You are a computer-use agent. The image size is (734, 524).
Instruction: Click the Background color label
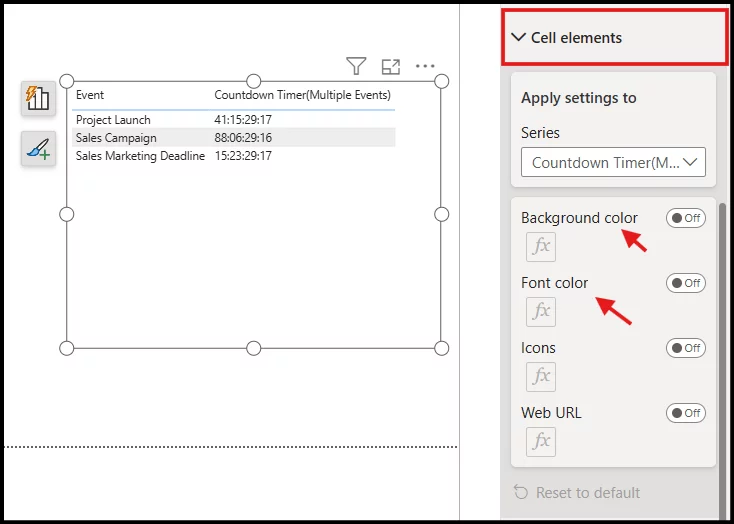[x=579, y=218]
